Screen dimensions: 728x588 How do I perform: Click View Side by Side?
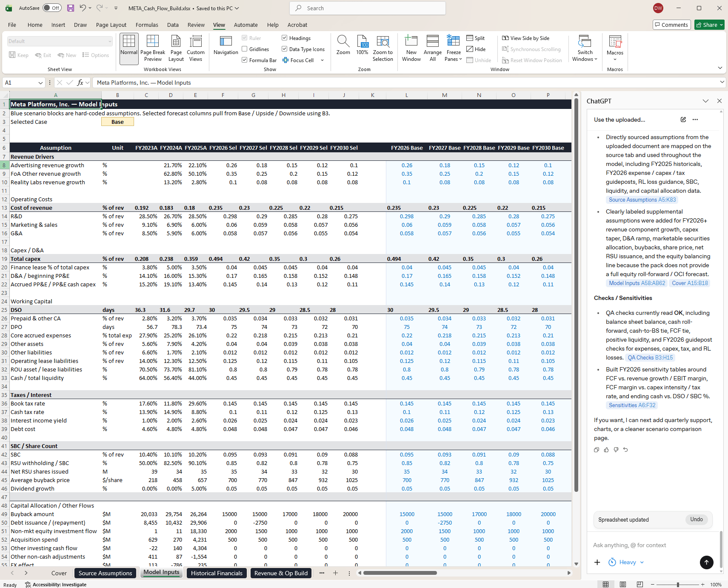pyautogui.click(x=525, y=38)
